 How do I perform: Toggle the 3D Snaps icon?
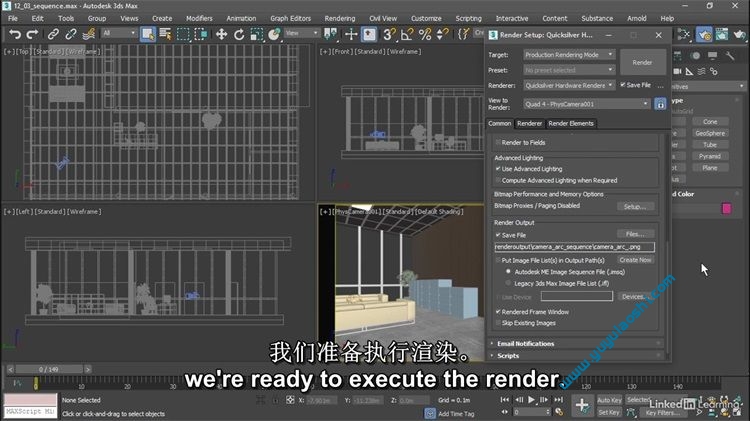(389, 34)
